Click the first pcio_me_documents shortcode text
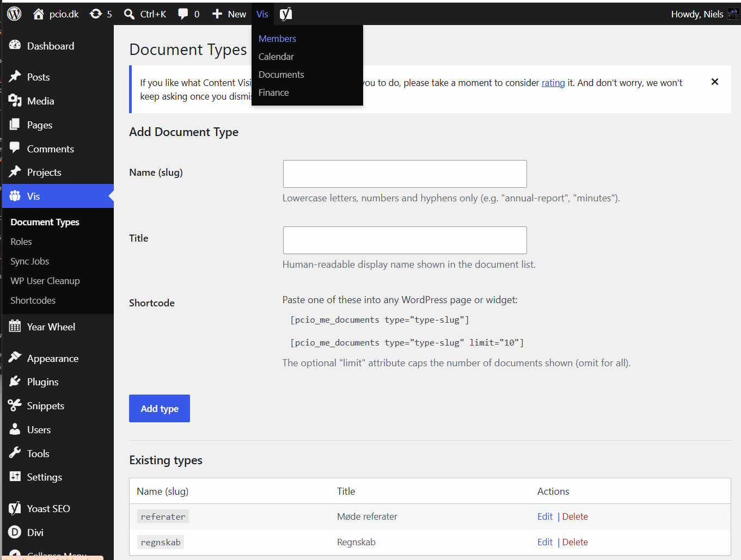 click(379, 319)
